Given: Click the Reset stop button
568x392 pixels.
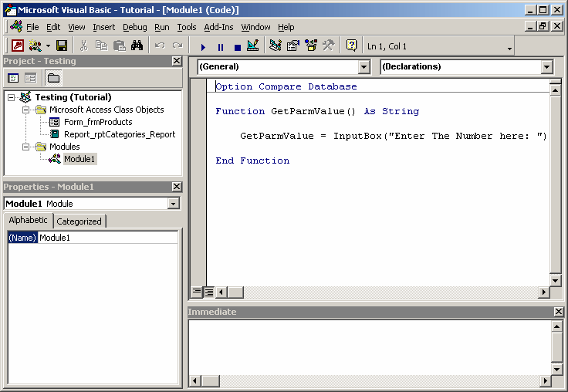Looking at the screenshot, I should [x=238, y=47].
